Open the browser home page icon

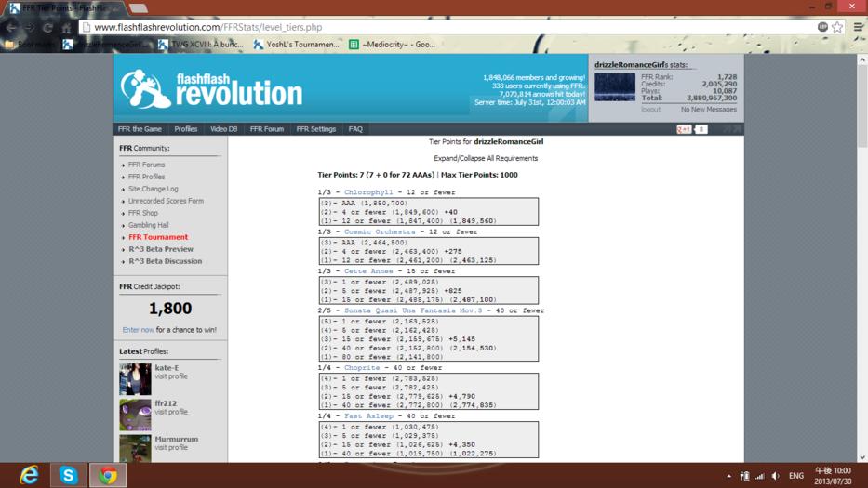pos(66,27)
